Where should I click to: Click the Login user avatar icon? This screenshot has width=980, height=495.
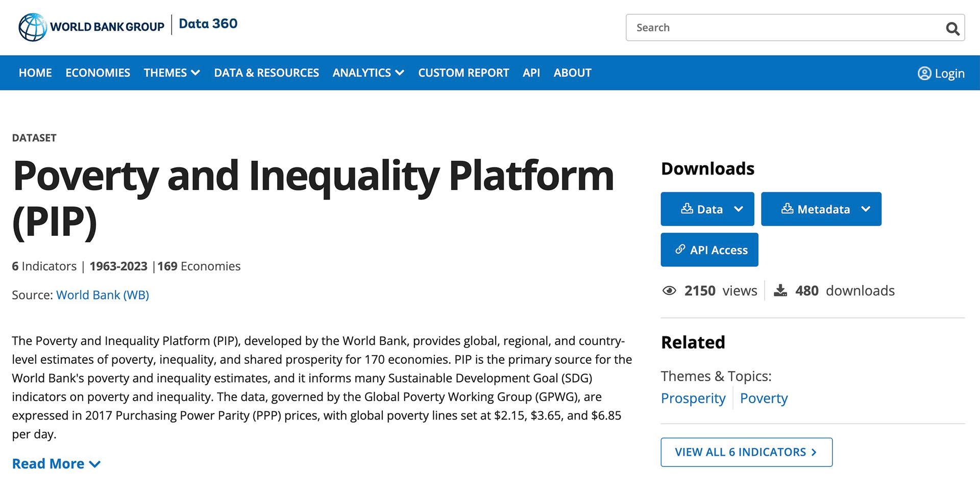pos(924,73)
